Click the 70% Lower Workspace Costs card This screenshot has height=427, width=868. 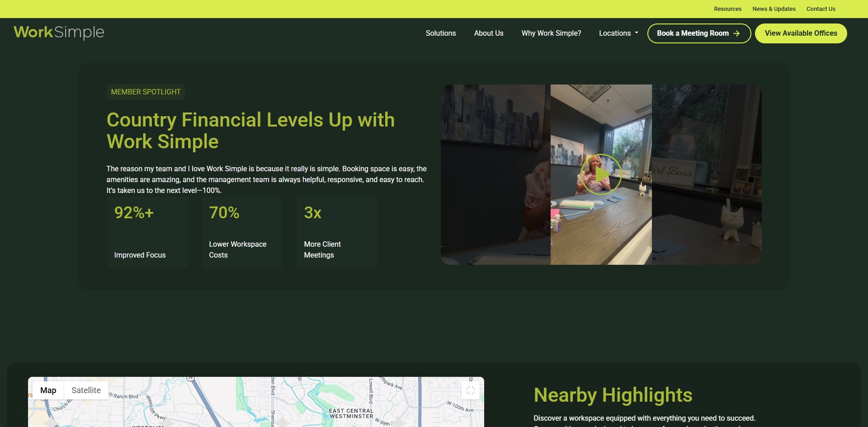242,232
